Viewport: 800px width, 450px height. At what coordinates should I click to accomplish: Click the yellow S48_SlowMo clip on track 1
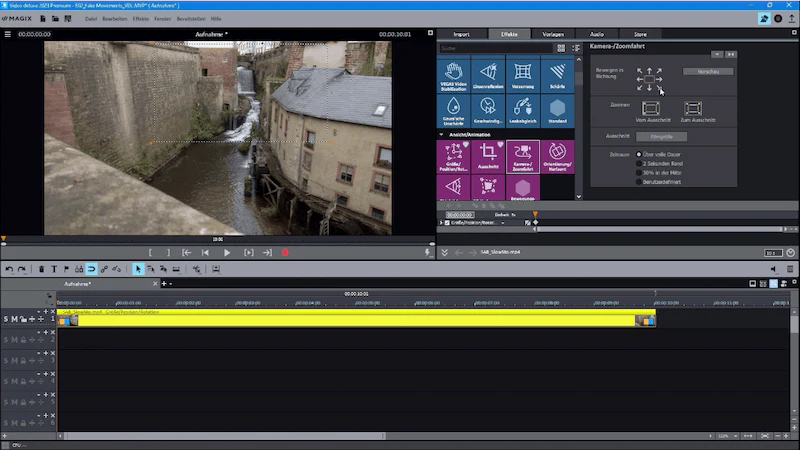(356, 318)
